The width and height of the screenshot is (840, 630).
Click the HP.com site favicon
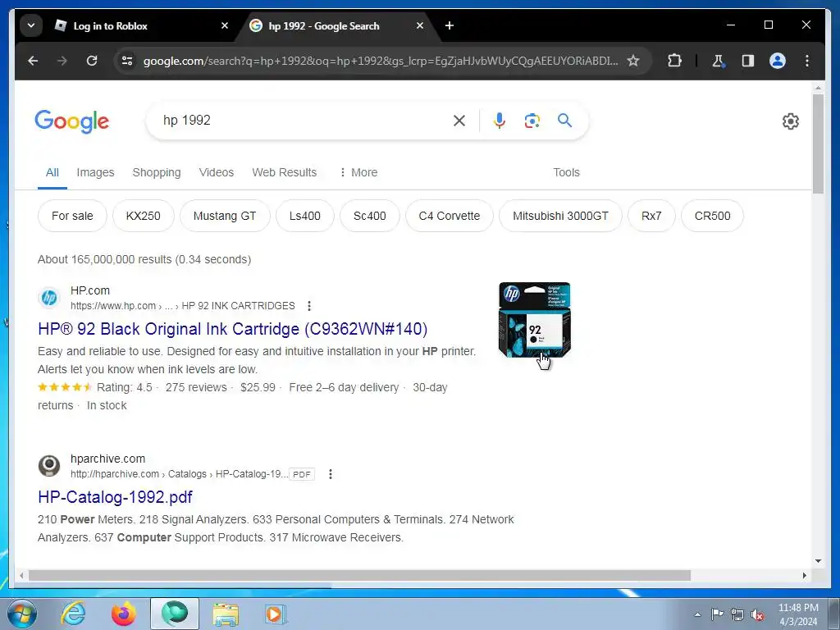pos(48,297)
